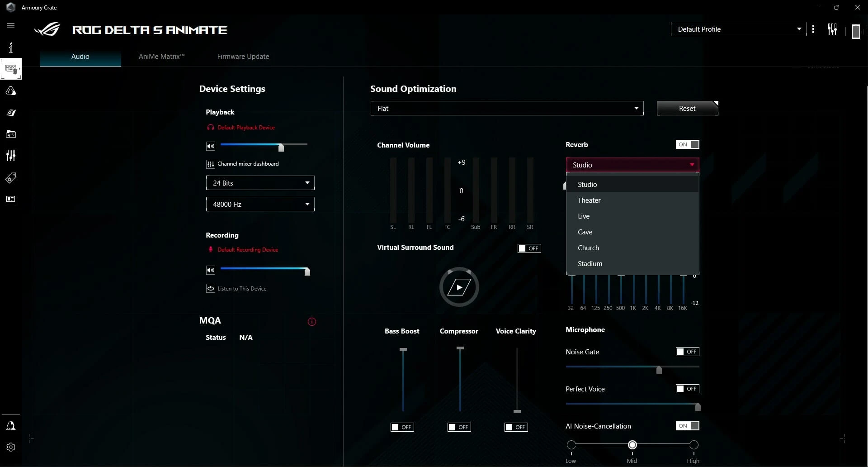
Task: Open Featured deals tag sidebar icon
Action: click(11, 178)
